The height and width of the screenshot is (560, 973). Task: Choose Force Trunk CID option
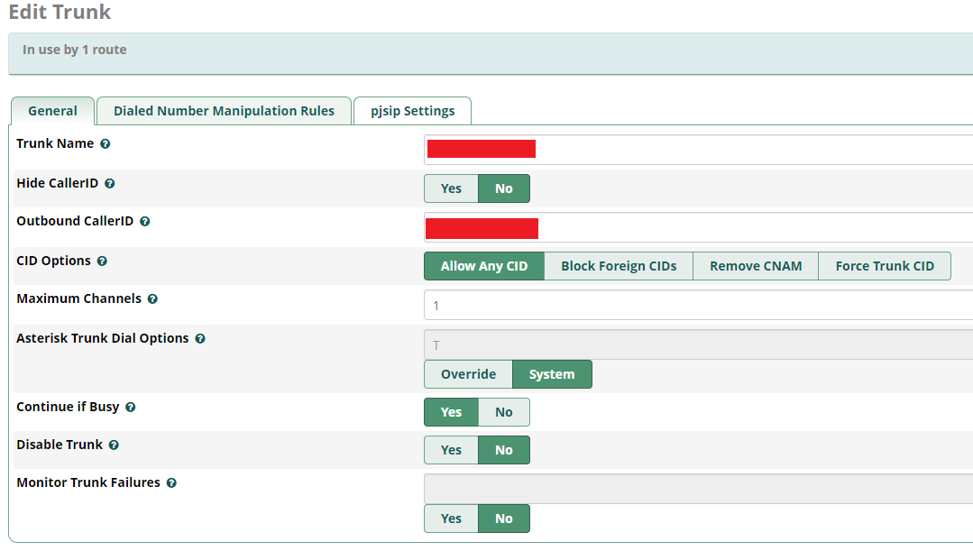click(884, 266)
